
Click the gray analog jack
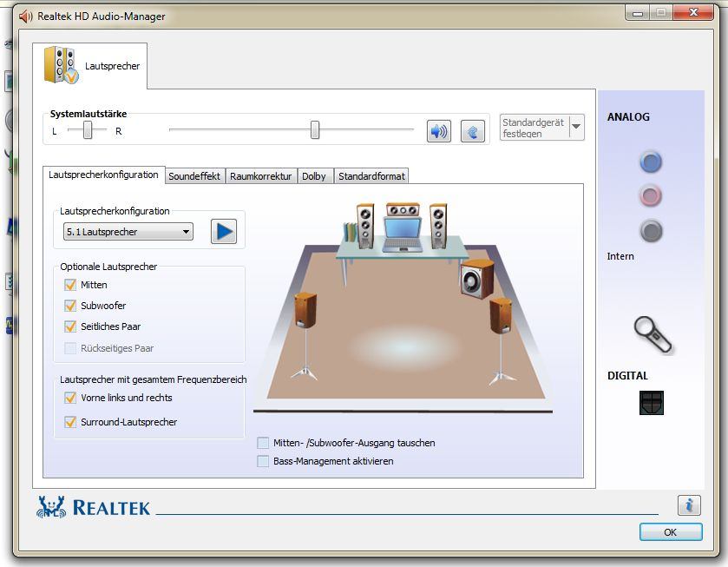click(x=651, y=231)
